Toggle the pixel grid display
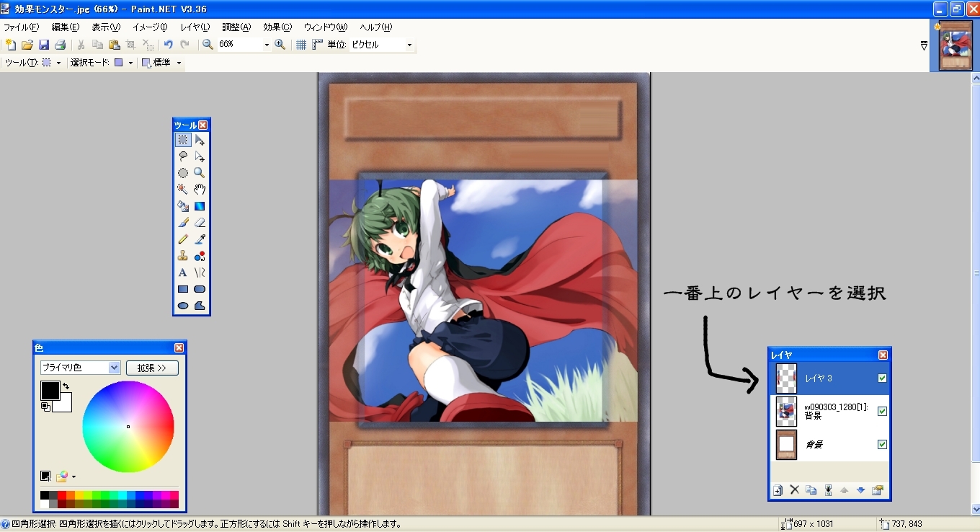Image resolution: width=980 pixels, height=532 pixels. coord(302,45)
